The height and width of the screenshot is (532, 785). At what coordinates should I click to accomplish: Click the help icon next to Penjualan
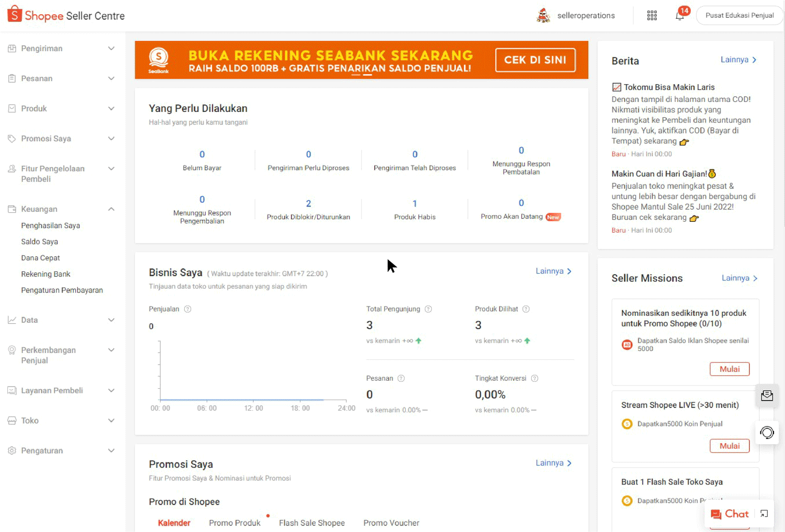(x=188, y=309)
